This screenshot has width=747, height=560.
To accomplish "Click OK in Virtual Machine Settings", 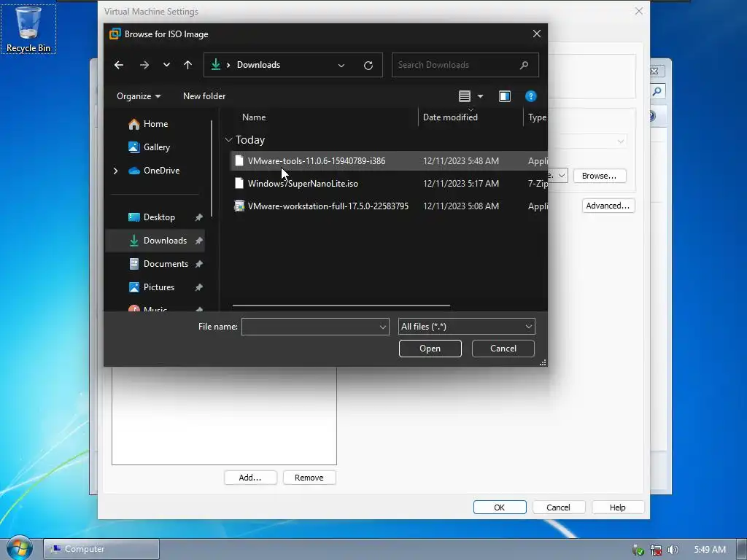I will [x=499, y=507].
